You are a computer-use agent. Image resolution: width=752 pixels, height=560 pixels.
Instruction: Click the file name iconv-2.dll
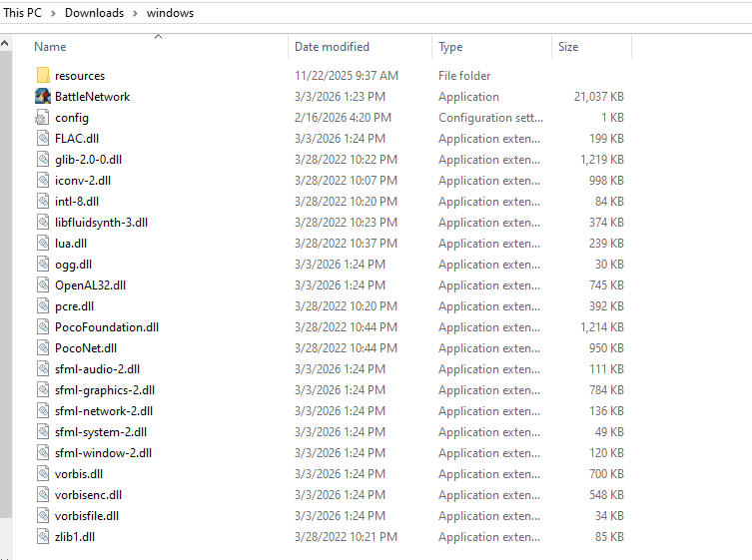[x=83, y=181]
